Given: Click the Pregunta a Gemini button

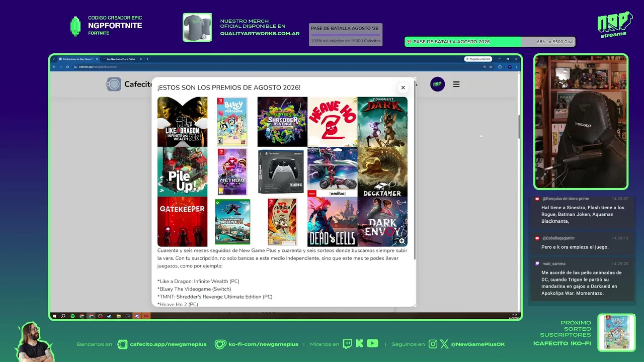Looking at the screenshot, I should pos(477,59).
